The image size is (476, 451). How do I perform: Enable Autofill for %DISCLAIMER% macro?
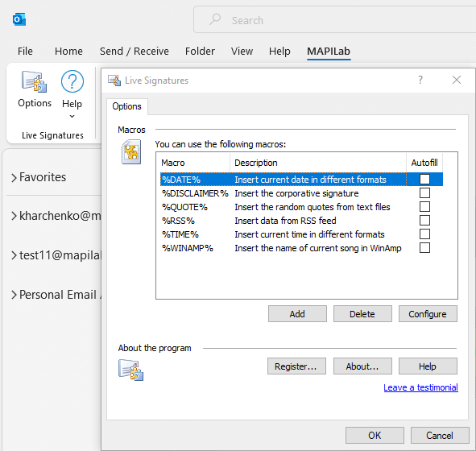(424, 192)
